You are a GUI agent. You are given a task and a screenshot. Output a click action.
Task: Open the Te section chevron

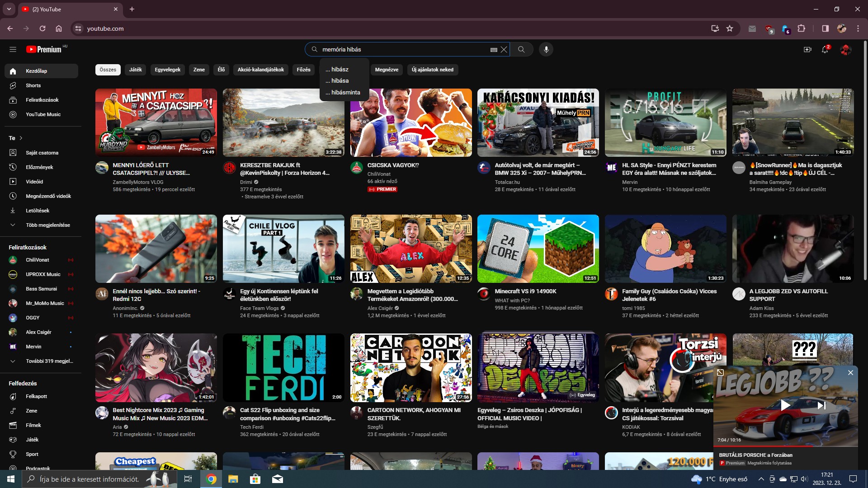pyautogui.click(x=21, y=138)
